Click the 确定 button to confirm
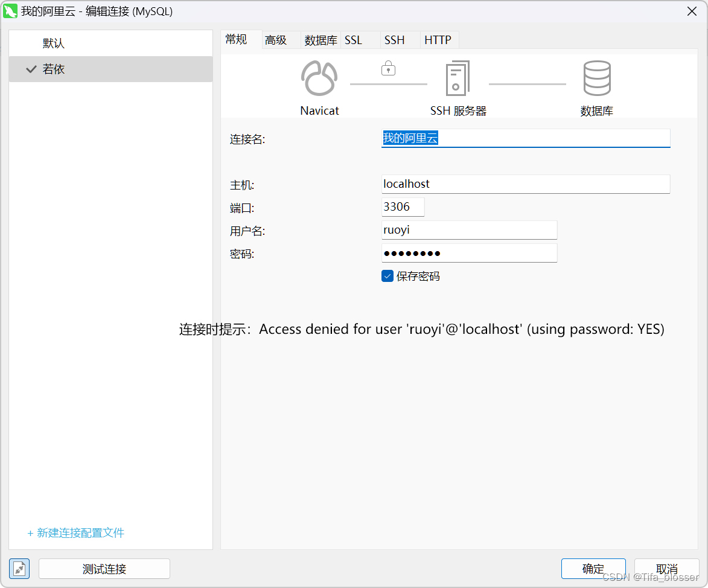 click(x=593, y=568)
